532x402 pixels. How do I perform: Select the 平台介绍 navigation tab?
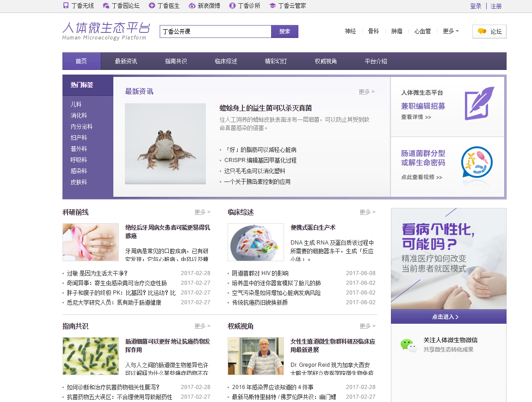point(376,61)
